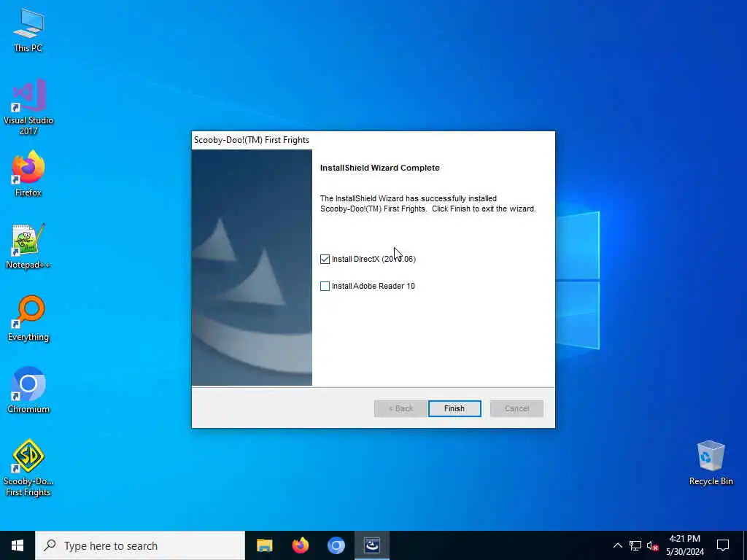Screen dimensions: 747x560
Task: Click the greyed-out Back button
Action: [400, 408]
